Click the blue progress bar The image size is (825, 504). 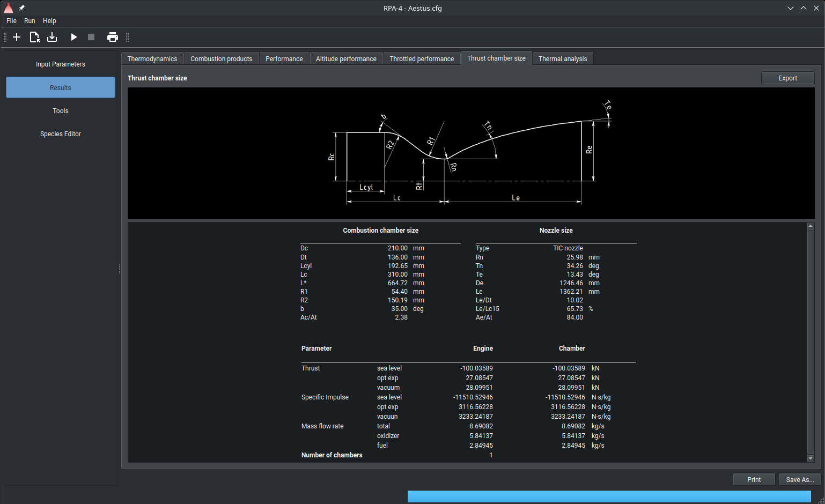click(x=609, y=496)
